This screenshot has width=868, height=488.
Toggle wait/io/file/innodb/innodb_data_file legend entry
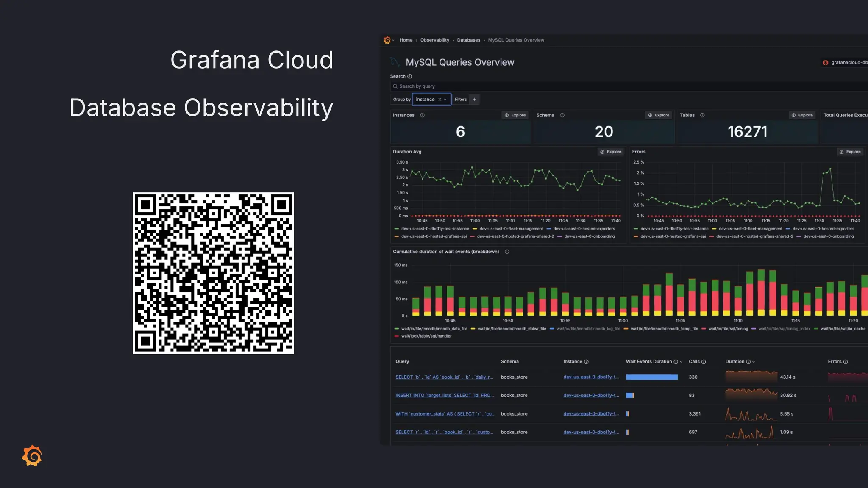[x=434, y=329]
